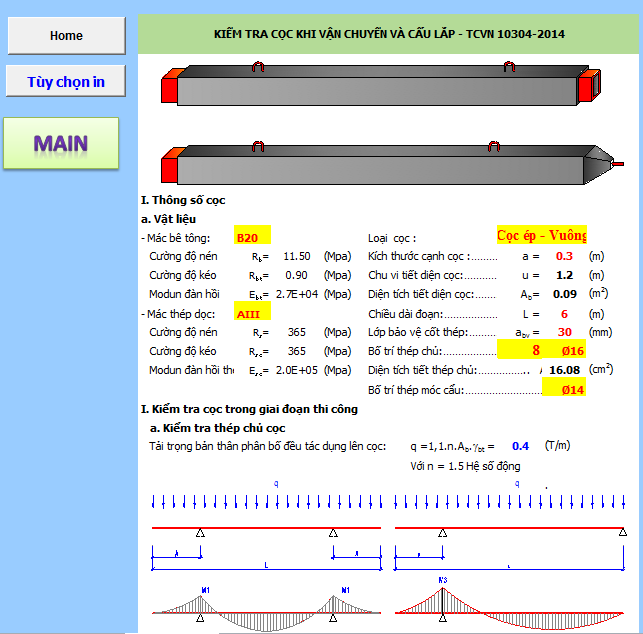Click the heading Kiểm tra cọc trong giai đoạn thi công
The width and height of the screenshot is (643, 634).
(x=249, y=409)
